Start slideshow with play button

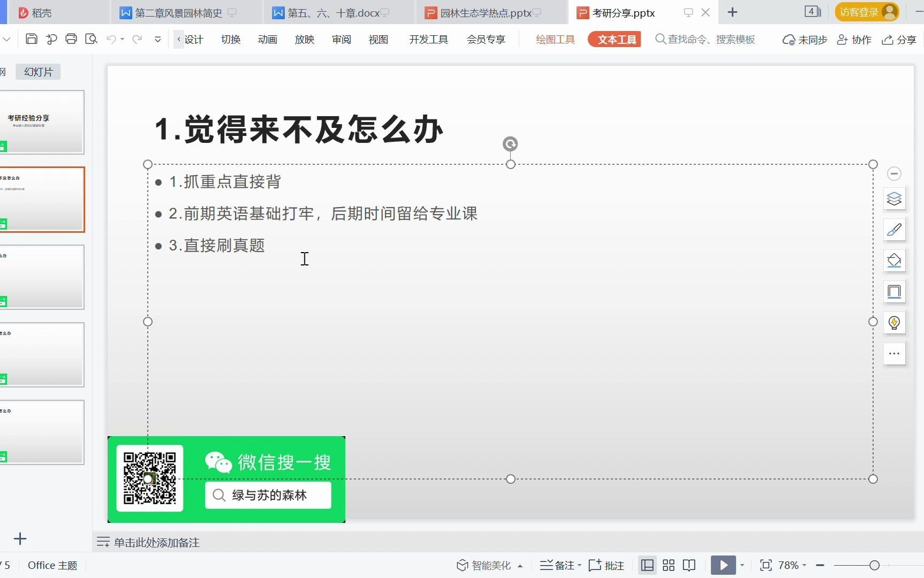click(x=723, y=565)
